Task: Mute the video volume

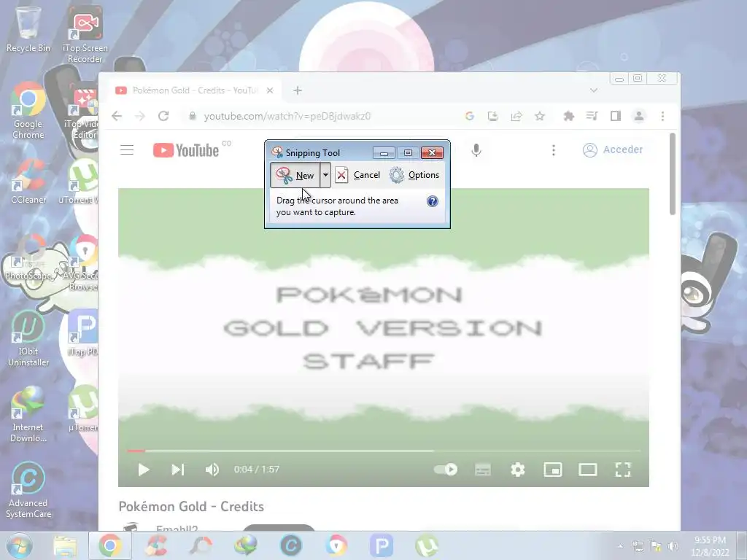Action: (212, 470)
